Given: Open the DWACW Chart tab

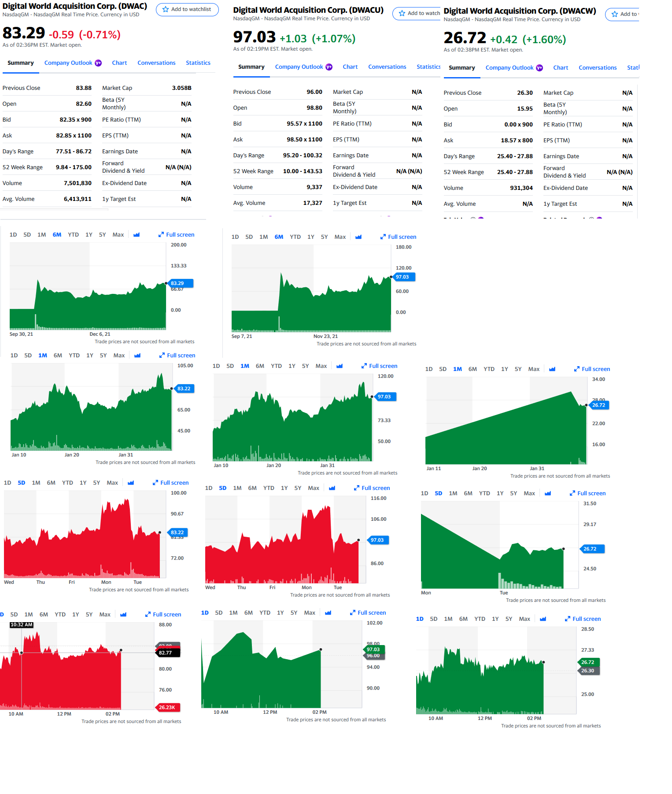Looking at the screenshot, I should tap(561, 68).
